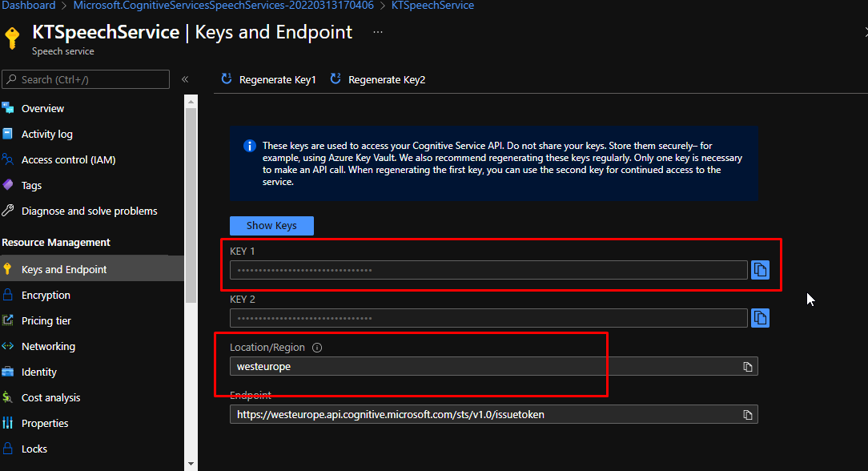Viewport: 868px width, 471px height.
Task: Navigate to Dashboard breadcrumb link
Action: [29, 6]
